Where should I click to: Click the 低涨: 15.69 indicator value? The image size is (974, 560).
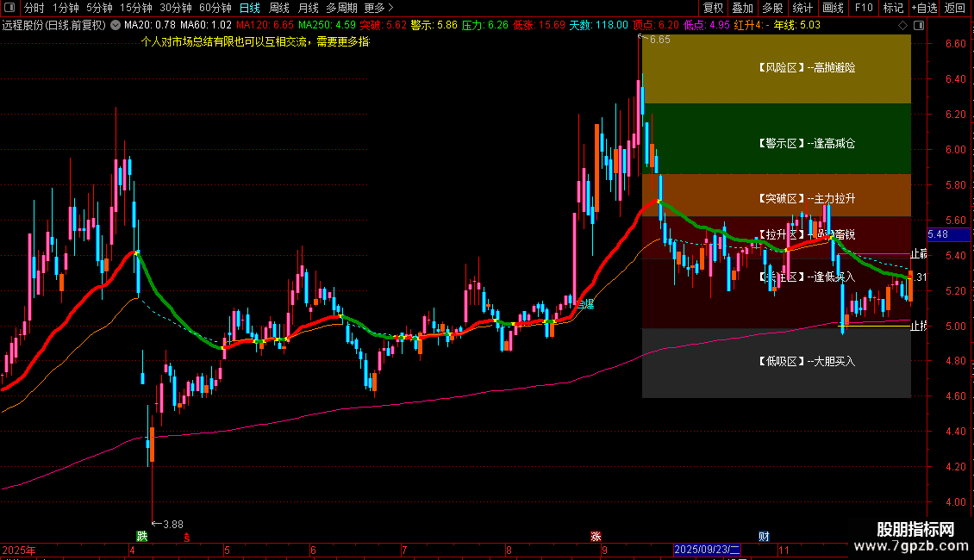pos(540,26)
